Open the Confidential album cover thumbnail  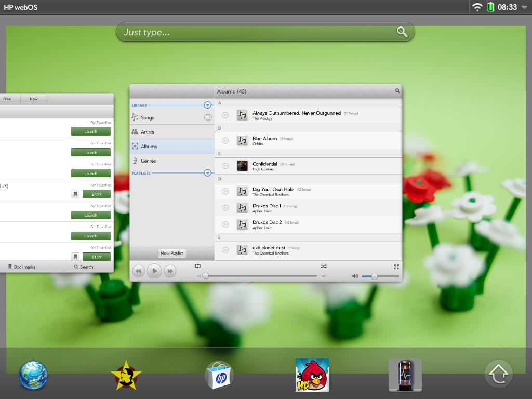tap(242, 166)
